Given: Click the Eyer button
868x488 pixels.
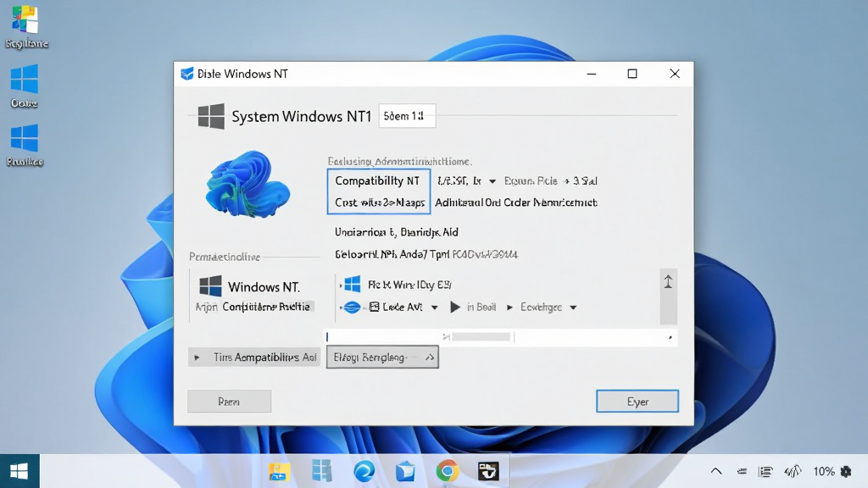Looking at the screenshot, I should pos(637,401).
